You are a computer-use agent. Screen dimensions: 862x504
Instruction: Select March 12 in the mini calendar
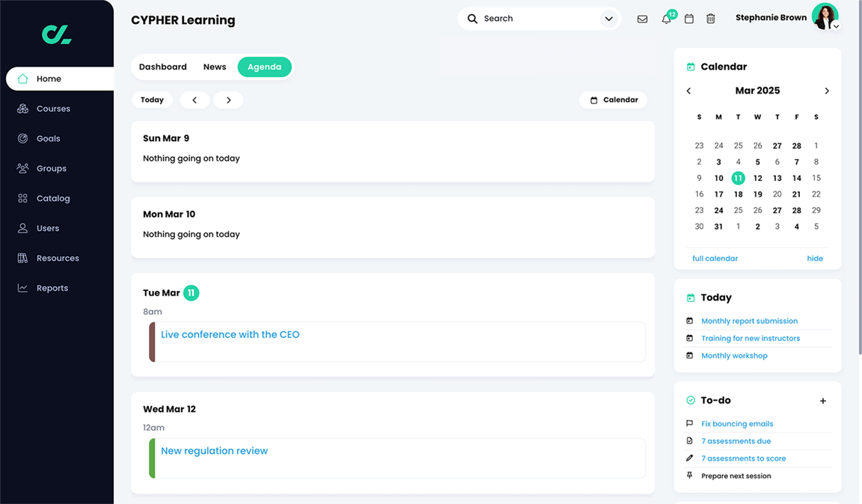[x=757, y=178]
